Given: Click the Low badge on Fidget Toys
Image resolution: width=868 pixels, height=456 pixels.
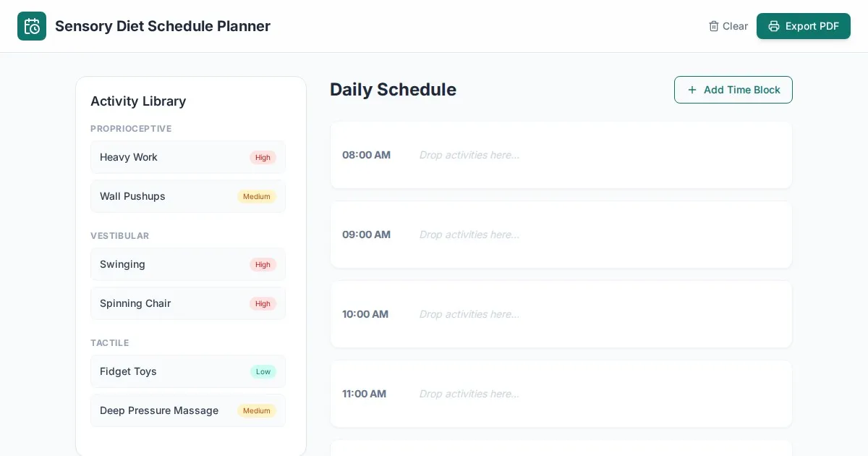Looking at the screenshot, I should click(x=263, y=371).
